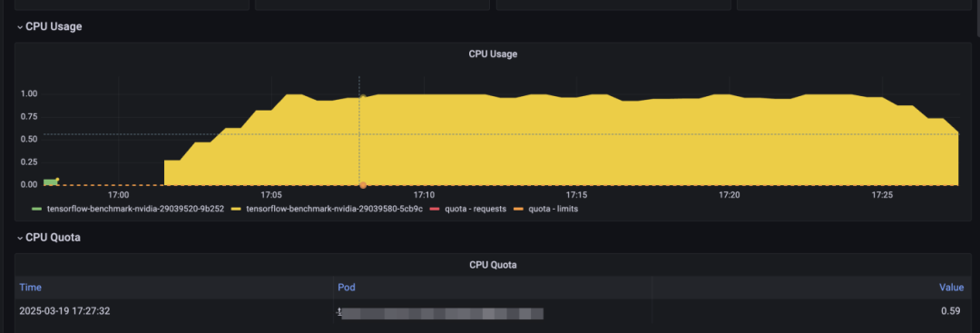Viewport: 980px width, 333px height.
Task: Sort table by the Time column
Action: 30,288
